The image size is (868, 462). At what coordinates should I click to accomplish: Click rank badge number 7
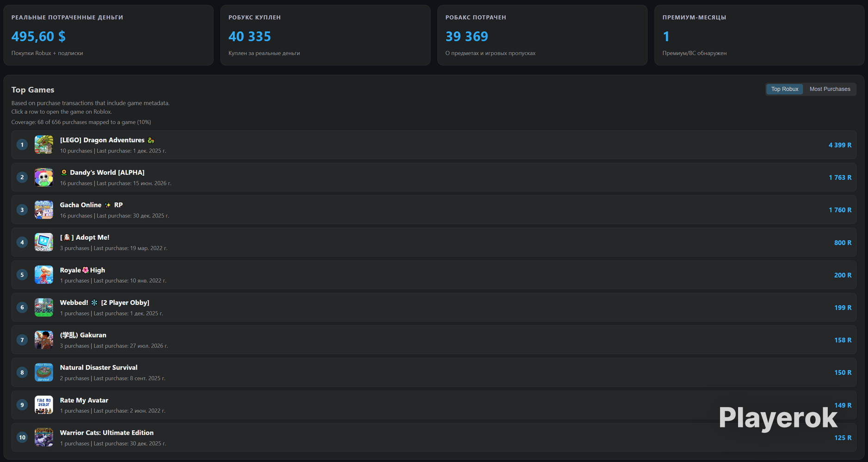(x=22, y=340)
